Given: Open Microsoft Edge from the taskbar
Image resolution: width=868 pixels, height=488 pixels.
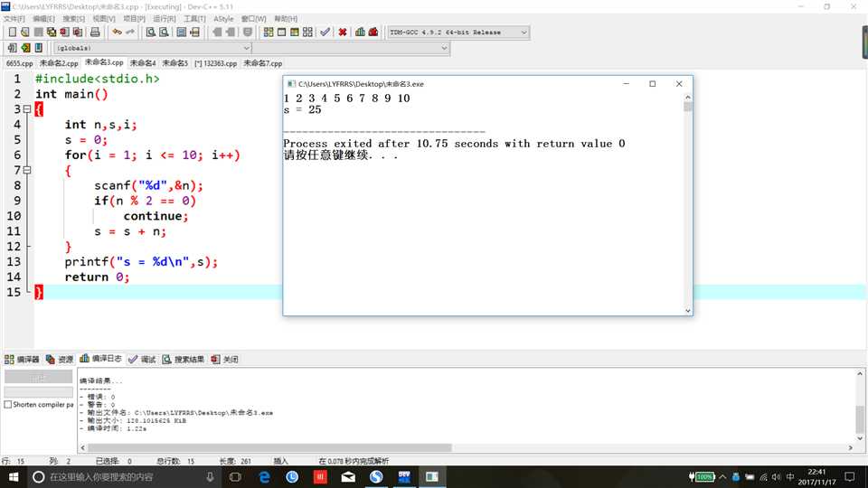Looking at the screenshot, I should tap(264, 477).
